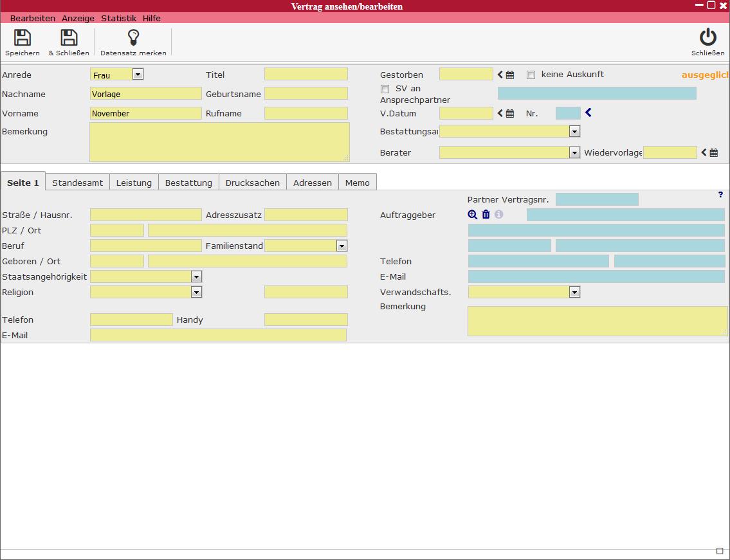Open the Familienstand dropdown
The width and height of the screenshot is (730, 560).
pos(342,246)
